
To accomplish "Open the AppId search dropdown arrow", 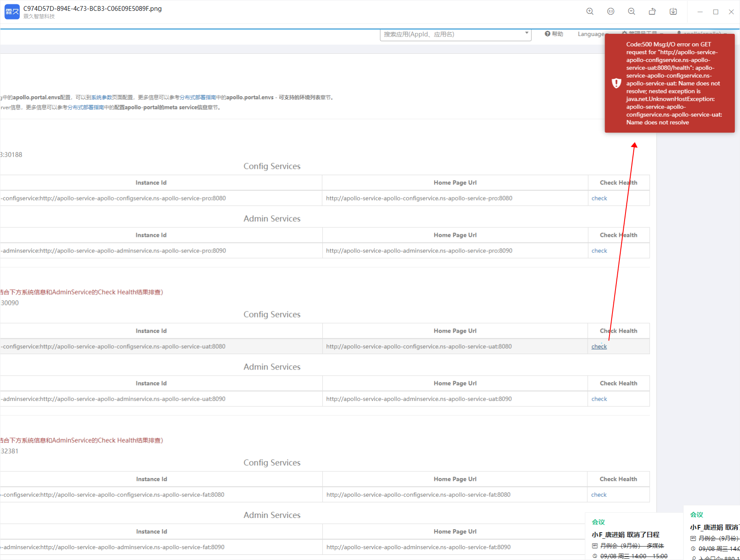I will tap(526, 33).
